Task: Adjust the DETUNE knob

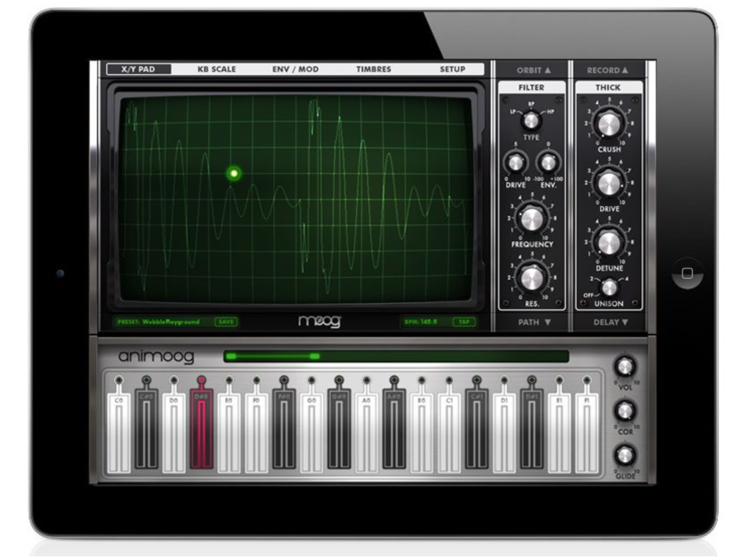Action: pyautogui.click(x=609, y=243)
